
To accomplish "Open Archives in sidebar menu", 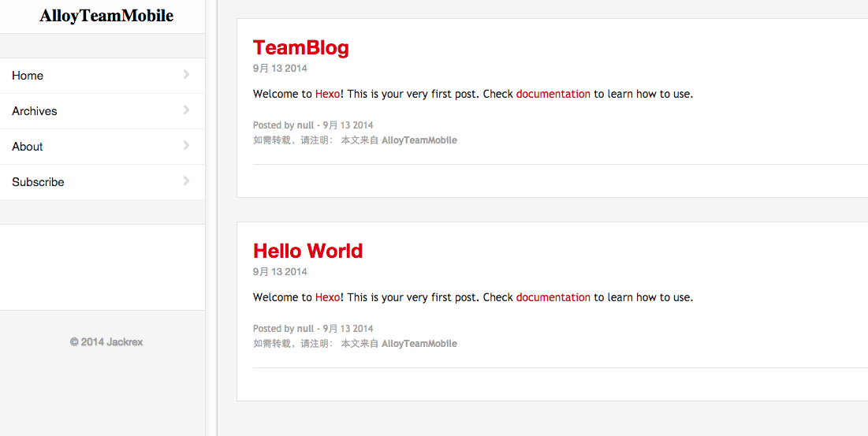I will click(102, 111).
